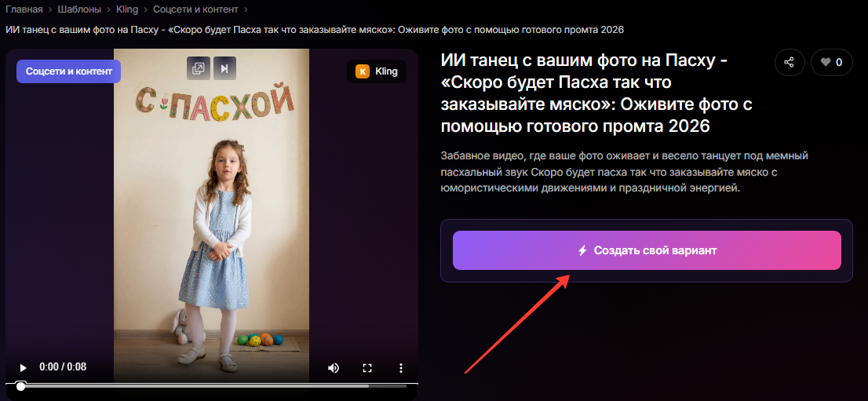
Task: Open video more options menu
Action: point(401,368)
